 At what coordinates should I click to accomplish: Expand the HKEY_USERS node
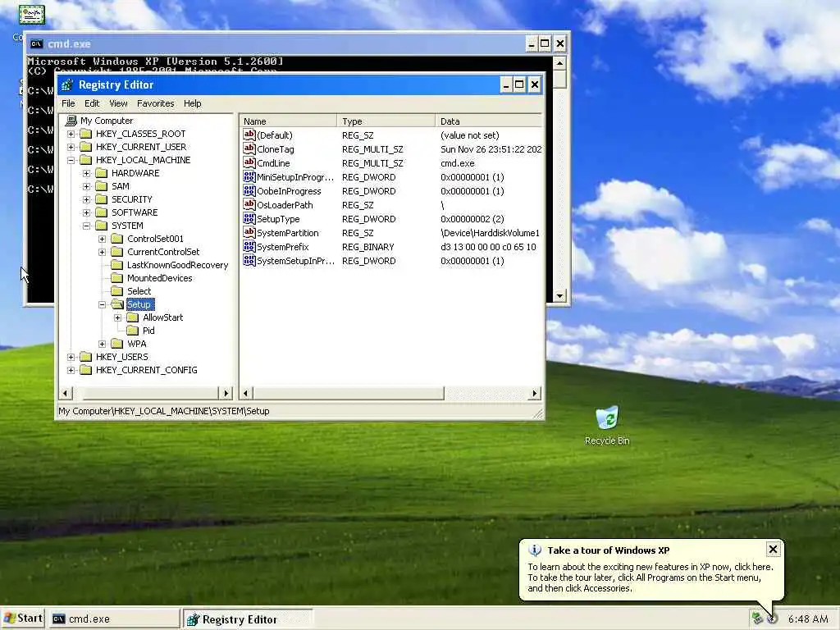[71, 357]
